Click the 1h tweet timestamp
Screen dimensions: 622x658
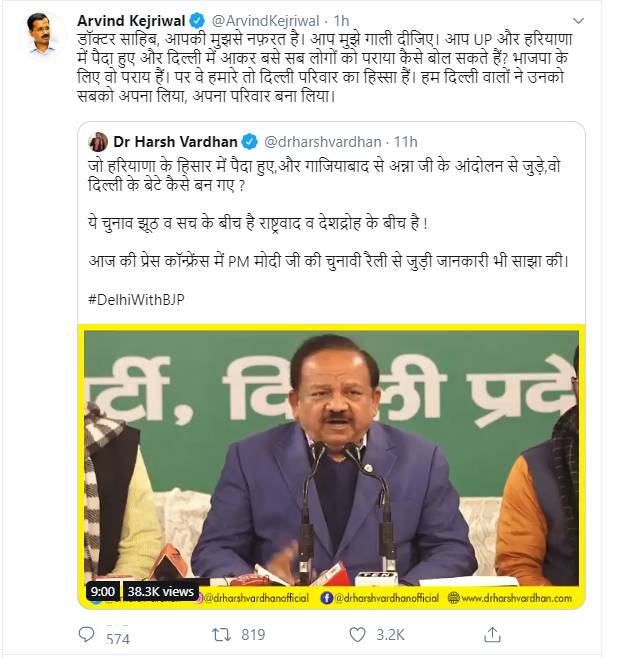341,21
